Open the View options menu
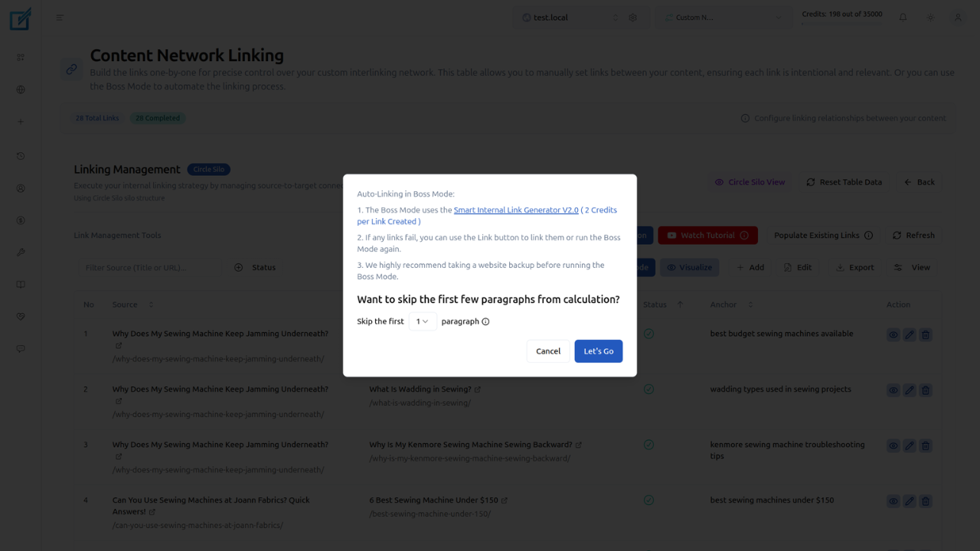The width and height of the screenshot is (980, 551). (x=910, y=267)
